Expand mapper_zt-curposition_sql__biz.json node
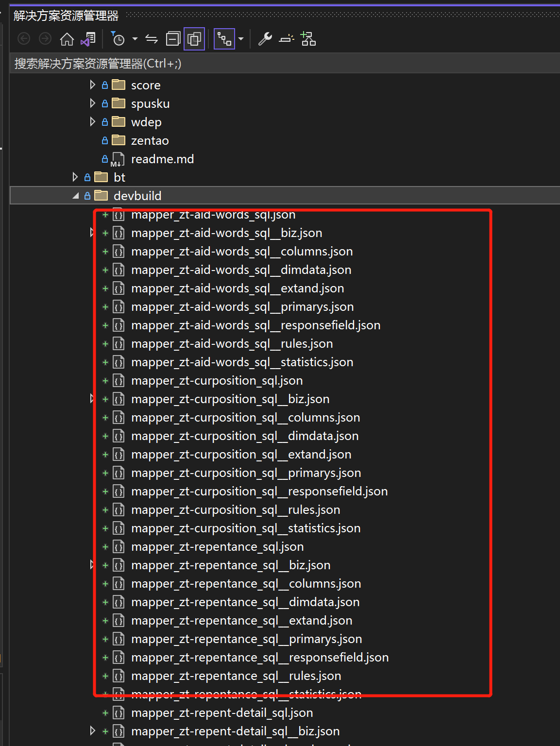The height and width of the screenshot is (746, 560). coord(92,399)
